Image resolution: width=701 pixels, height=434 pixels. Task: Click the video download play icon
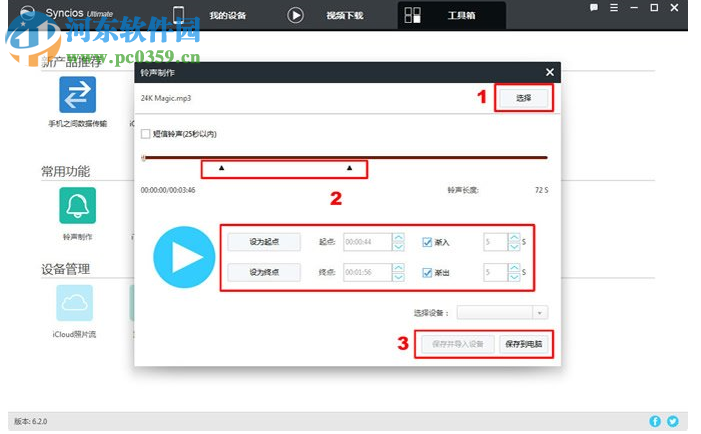click(295, 15)
